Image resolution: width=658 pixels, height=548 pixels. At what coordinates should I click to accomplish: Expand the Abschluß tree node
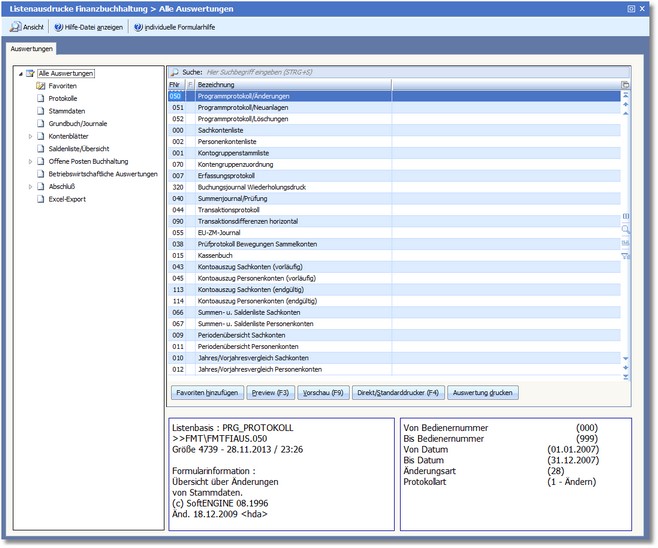point(30,186)
